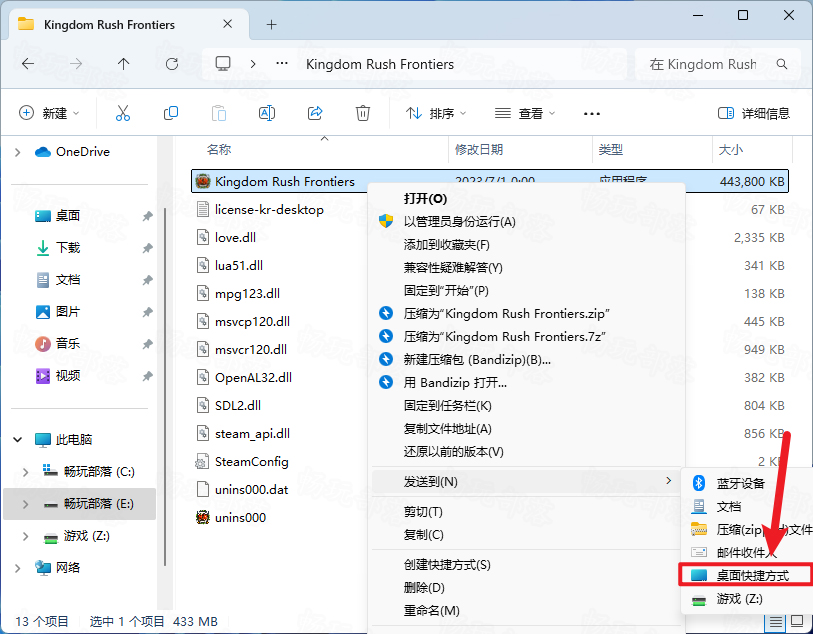The height and width of the screenshot is (634, 813).
Task: Switch to details list view icon
Action: [775, 622]
